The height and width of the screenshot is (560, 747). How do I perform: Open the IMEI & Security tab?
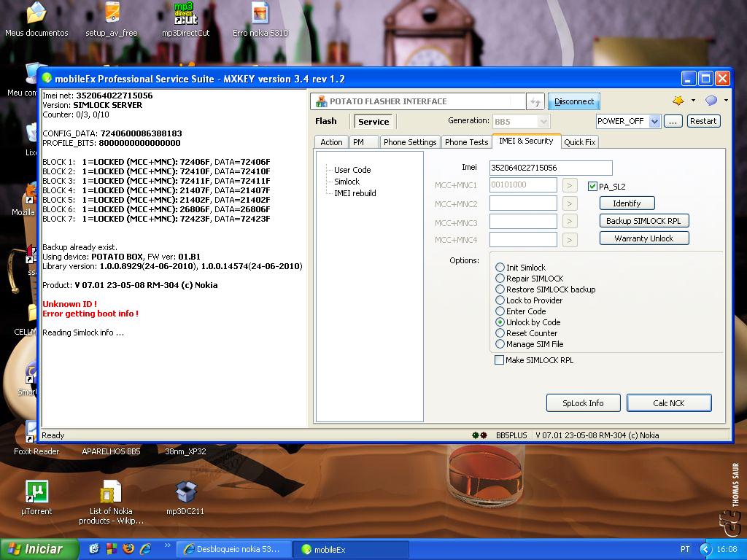[x=526, y=141]
